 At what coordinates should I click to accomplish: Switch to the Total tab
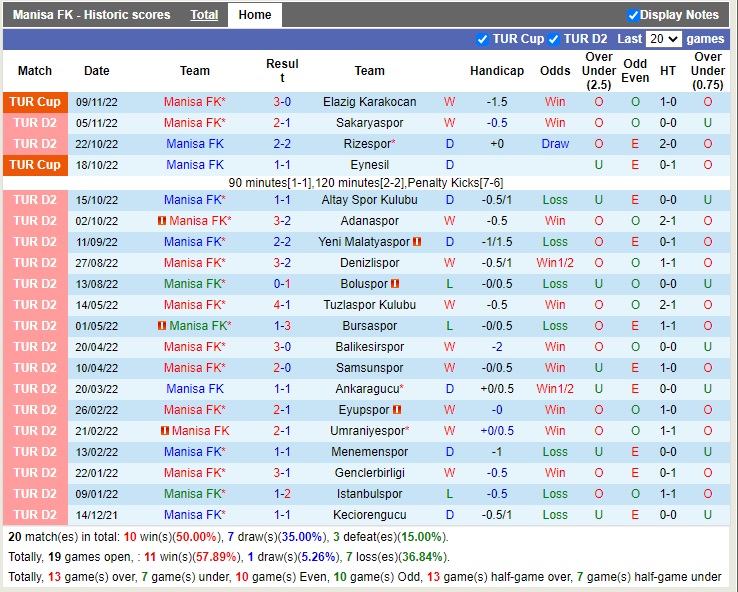[204, 15]
